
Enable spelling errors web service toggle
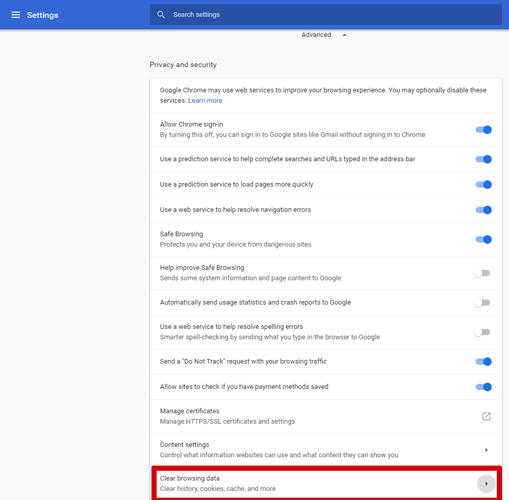click(482, 332)
